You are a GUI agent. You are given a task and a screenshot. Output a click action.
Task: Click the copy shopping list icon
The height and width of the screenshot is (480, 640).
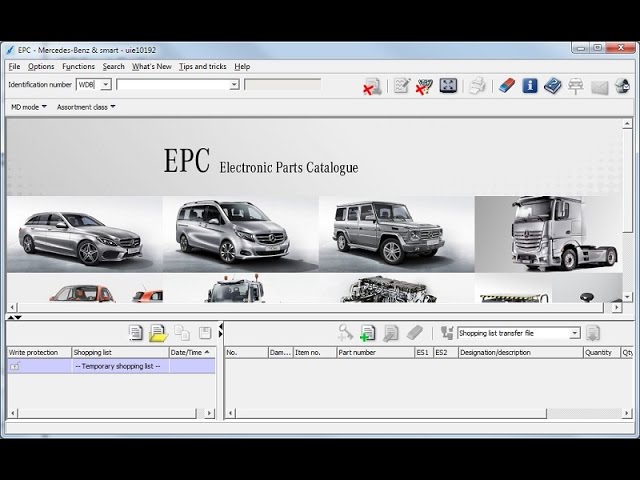tap(182, 333)
